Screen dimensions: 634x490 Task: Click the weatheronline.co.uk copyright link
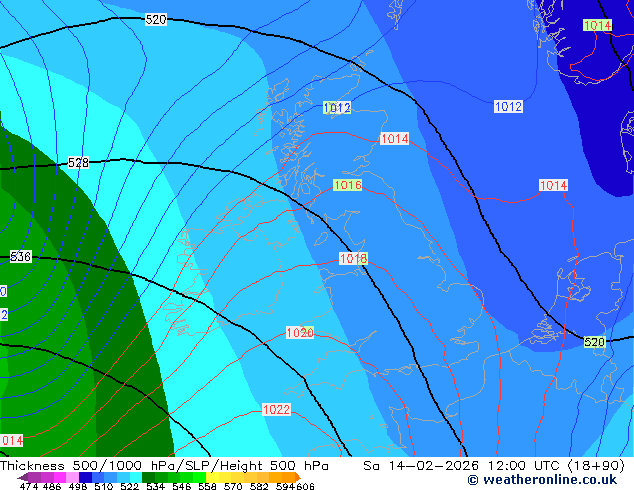point(542,480)
